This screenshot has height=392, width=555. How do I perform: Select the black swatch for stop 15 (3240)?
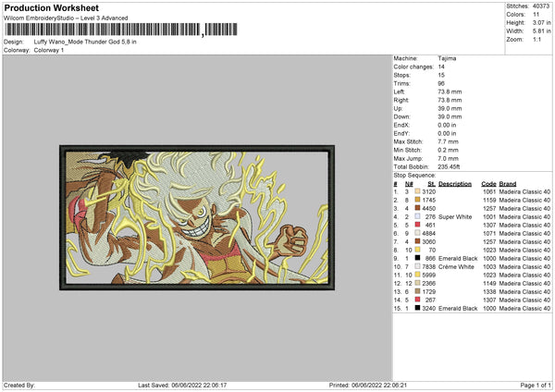point(418,308)
